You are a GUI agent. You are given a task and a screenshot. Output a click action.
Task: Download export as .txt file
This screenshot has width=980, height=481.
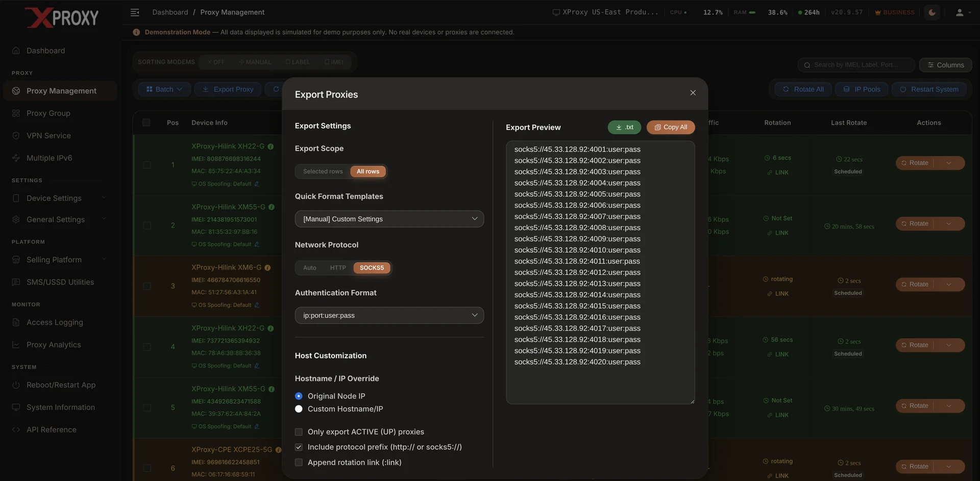[x=624, y=127]
